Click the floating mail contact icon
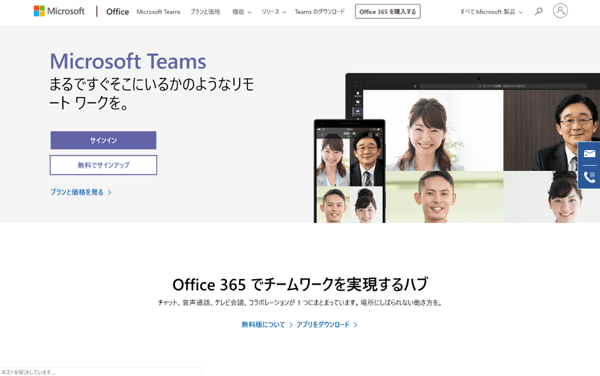This screenshot has height=376, width=600. coord(589,154)
